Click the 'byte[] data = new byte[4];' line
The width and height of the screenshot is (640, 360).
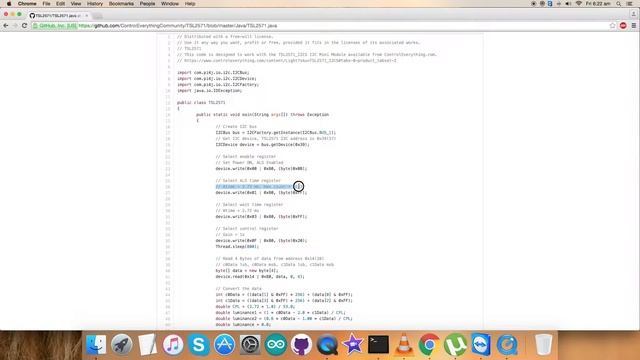pos(247,271)
